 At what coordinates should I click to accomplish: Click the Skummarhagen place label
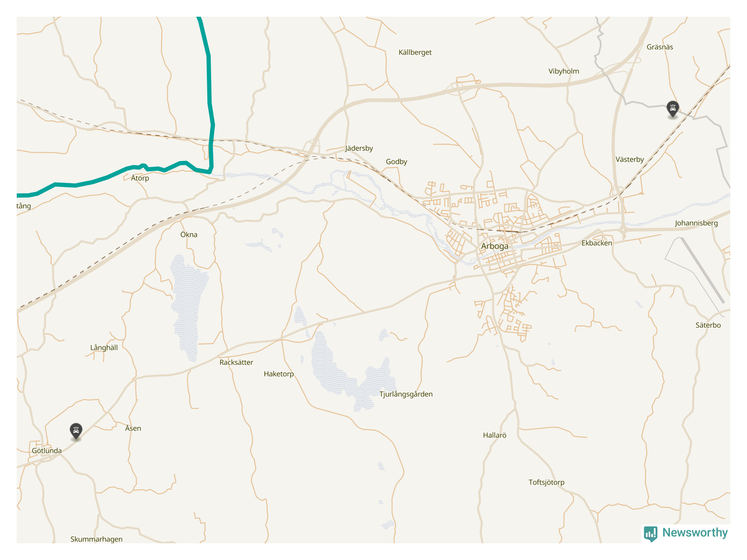[x=96, y=539]
